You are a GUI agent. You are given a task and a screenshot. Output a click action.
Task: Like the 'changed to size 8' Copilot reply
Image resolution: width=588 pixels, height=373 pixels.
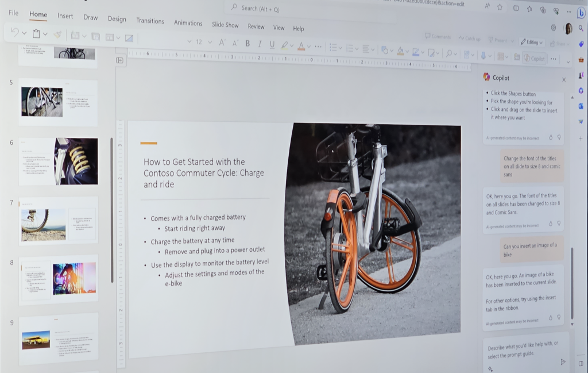pos(551,224)
